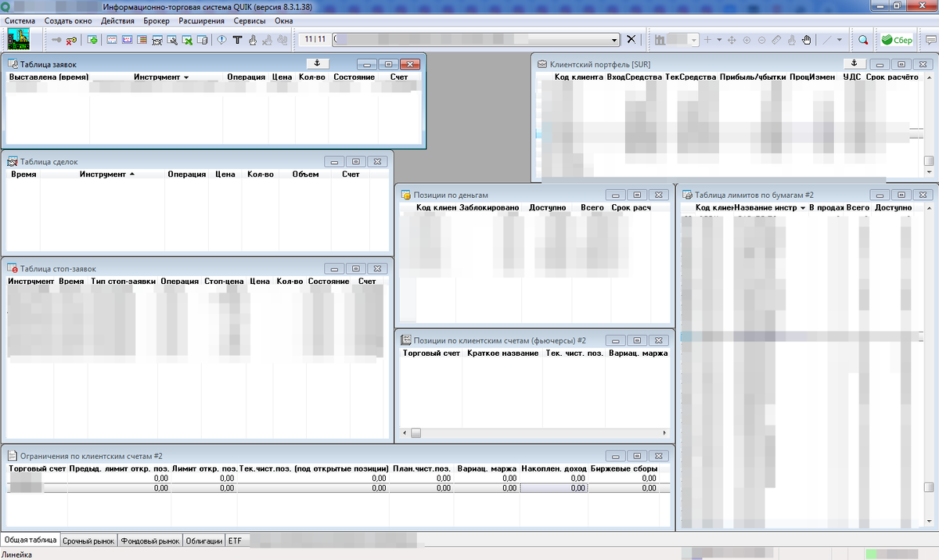Click anchor button in Клиентский портфель title
The image size is (939, 560).
(x=854, y=63)
